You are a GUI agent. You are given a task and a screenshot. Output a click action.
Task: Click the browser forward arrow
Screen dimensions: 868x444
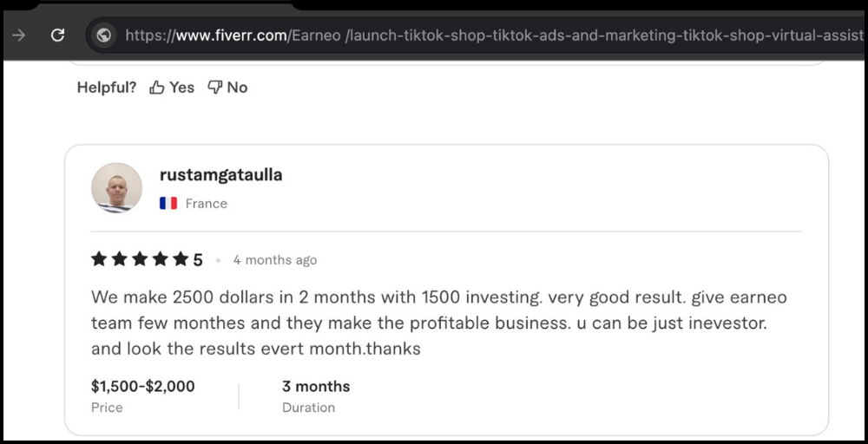(x=19, y=36)
